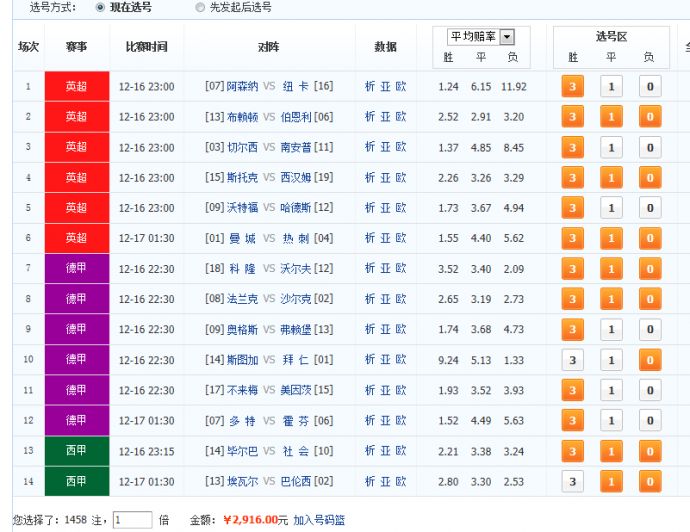Open 亚 link for match 10 斯图加 row

385,360
